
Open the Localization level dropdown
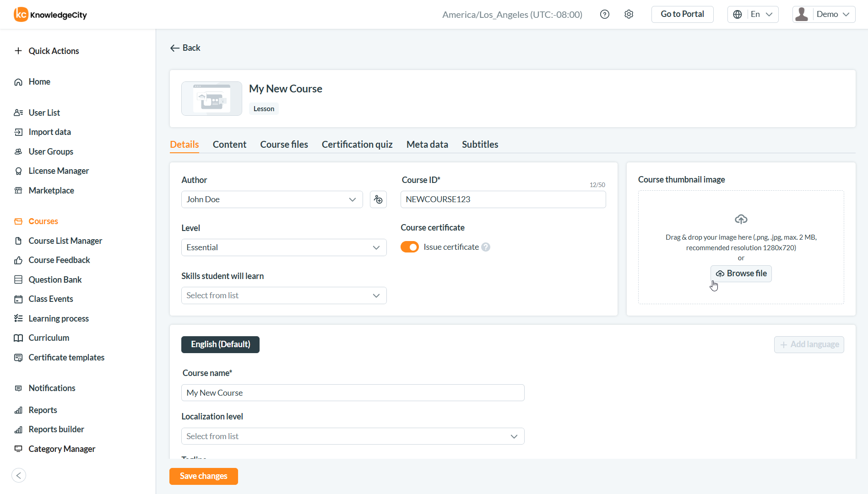353,436
